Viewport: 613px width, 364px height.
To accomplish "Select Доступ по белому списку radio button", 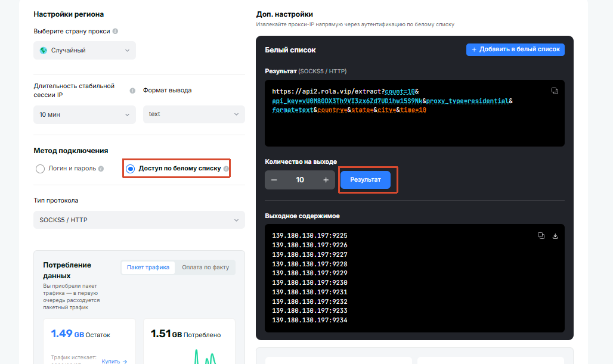I will pos(130,169).
